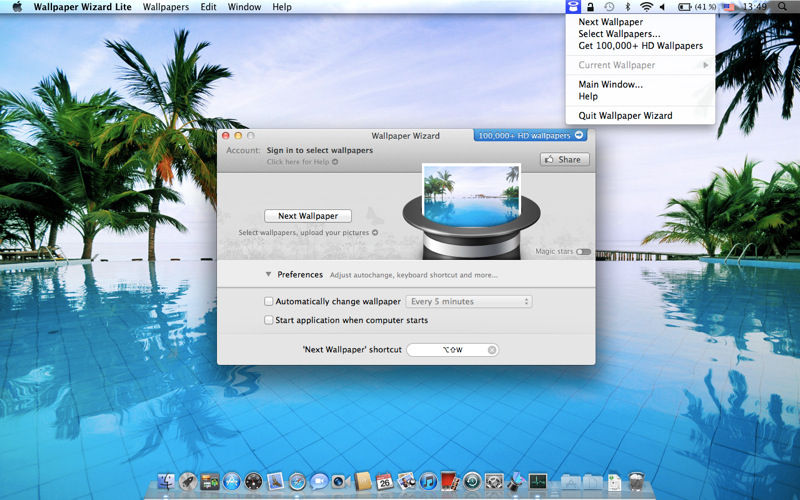
Task: Clear the shortcut with the x button
Action: [492, 349]
